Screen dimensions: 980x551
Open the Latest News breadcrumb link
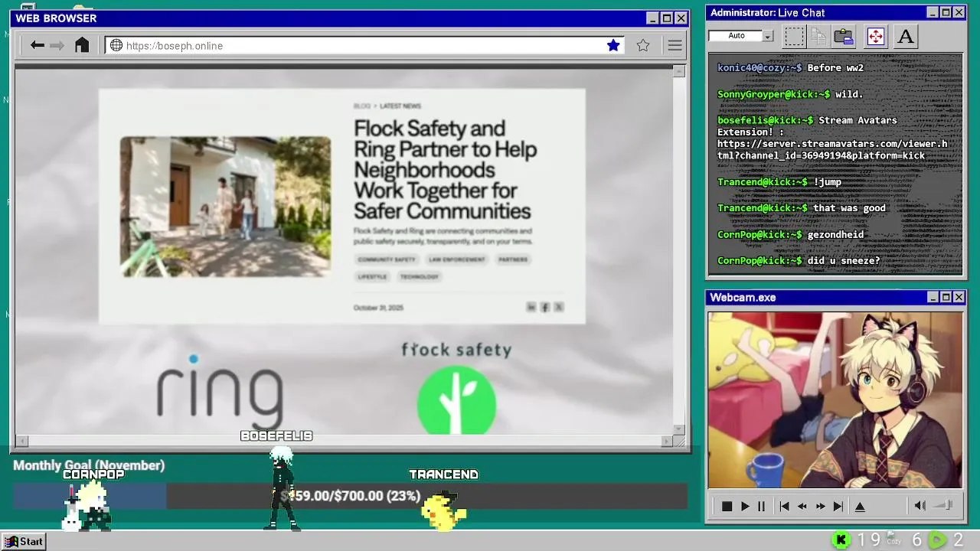tap(400, 106)
